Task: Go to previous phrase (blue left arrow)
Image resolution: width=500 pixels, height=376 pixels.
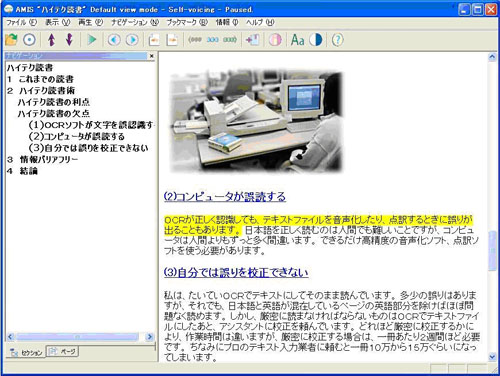Action: tap(114, 40)
